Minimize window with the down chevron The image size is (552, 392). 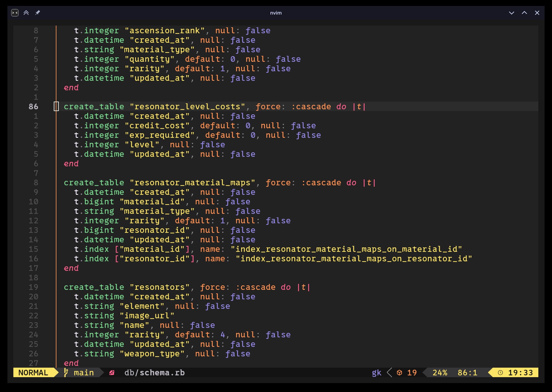click(511, 13)
